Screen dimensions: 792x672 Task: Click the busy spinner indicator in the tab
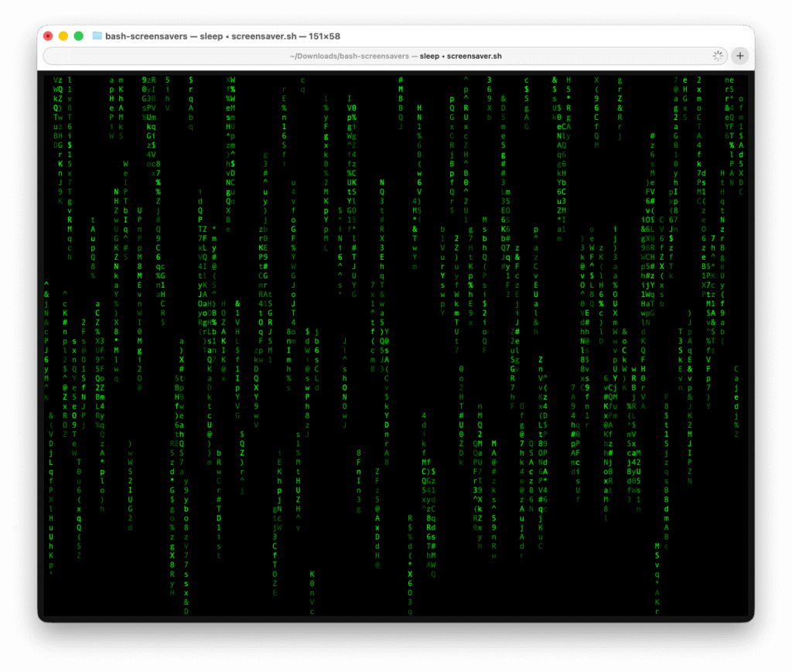pos(718,56)
